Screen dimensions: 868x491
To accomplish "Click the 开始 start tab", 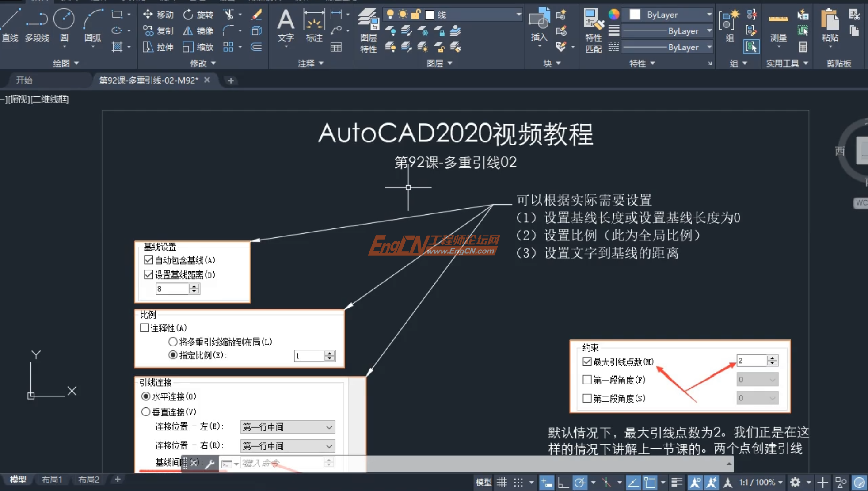I will [23, 80].
